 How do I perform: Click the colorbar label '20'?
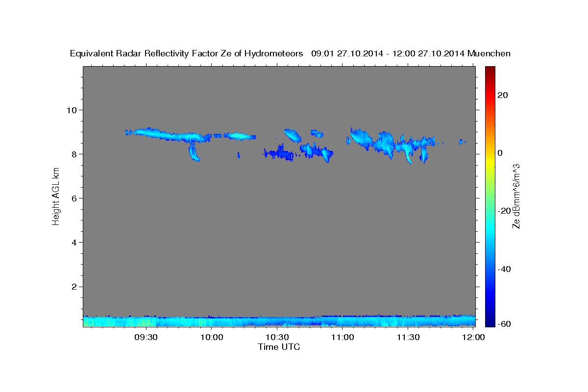pyautogui.click(x=502, y=95)
